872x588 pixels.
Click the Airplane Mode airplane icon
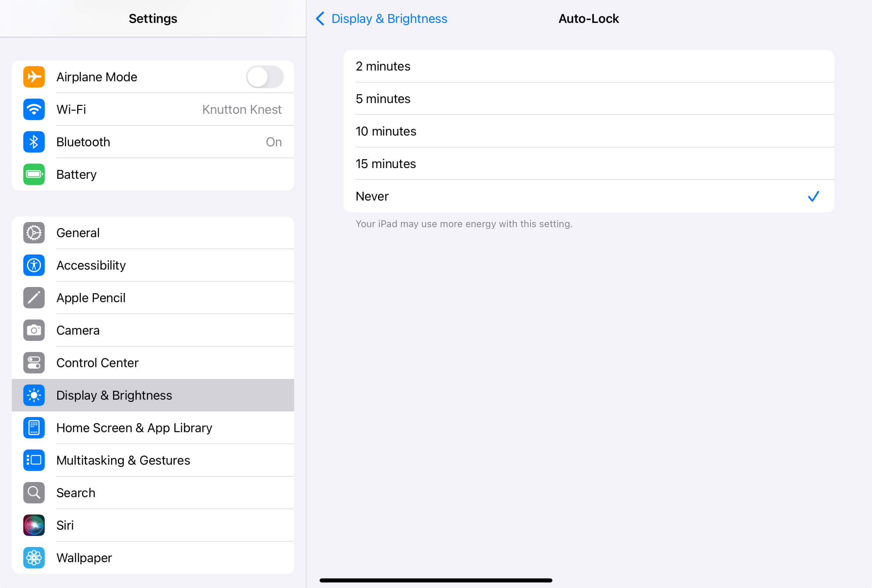pos(34,77)
